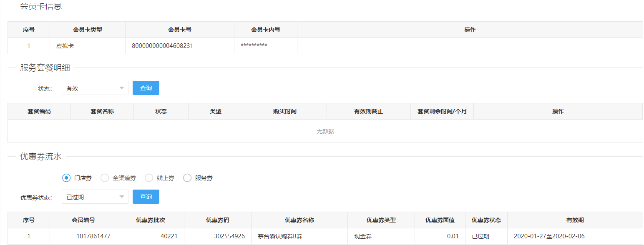Click the 购买时间 column header

coord(284,111)
